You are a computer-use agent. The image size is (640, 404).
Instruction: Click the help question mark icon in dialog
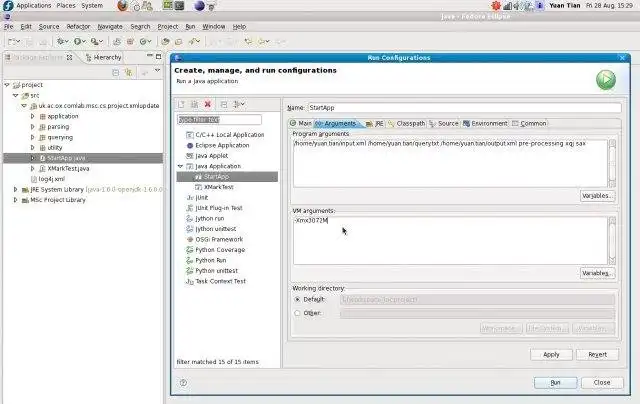(183, 382)
